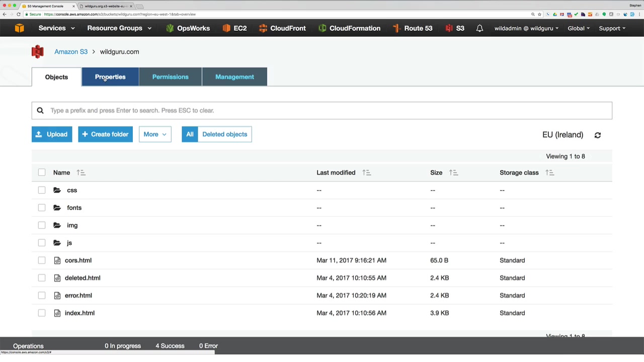This screenshot has width=644, height=362.
Task: Switch to the wildguru.org.s3-website browser tab
Action: tap(105, 6)
